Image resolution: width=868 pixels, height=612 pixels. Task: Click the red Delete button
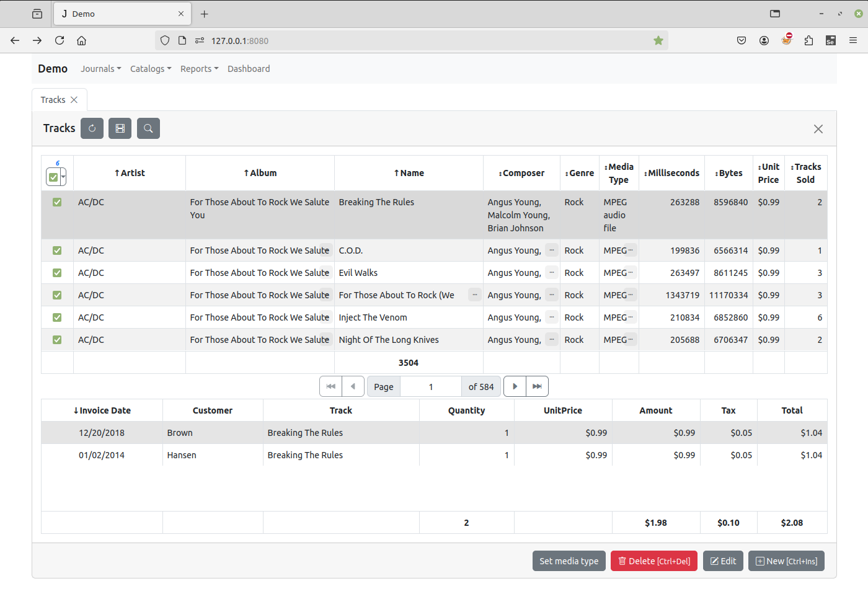(x=653, y=561)
